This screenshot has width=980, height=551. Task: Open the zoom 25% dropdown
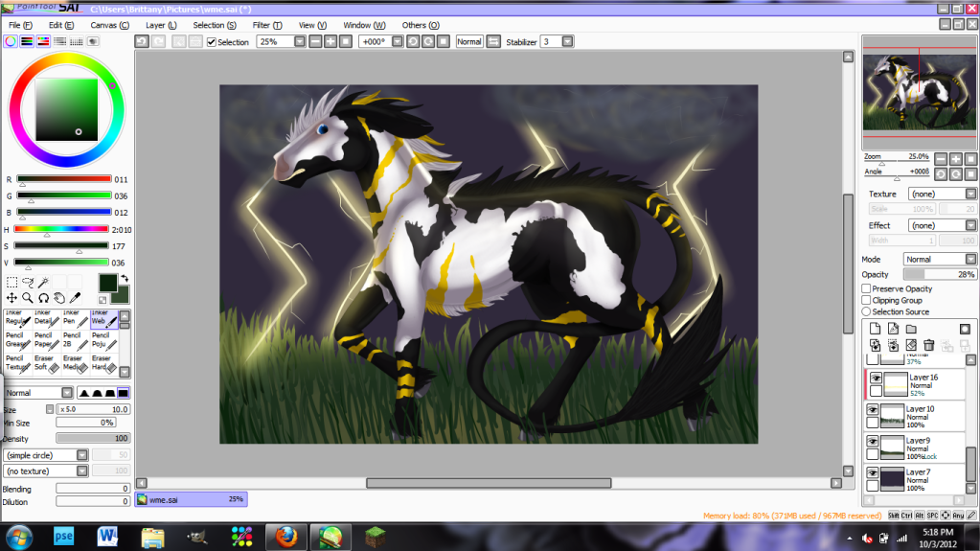click(300, 42)
